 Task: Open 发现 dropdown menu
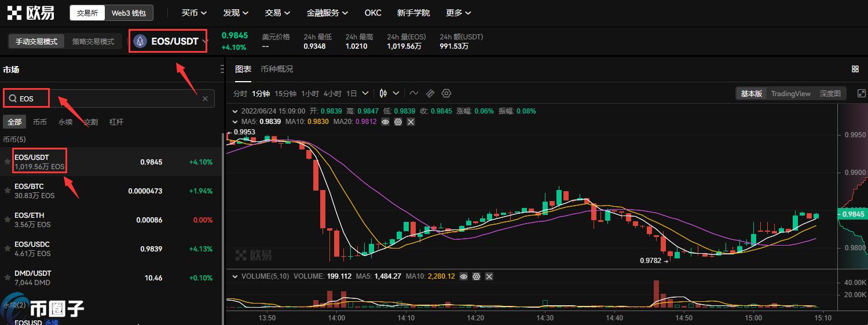pyautogui.click(x=236, y=13)
